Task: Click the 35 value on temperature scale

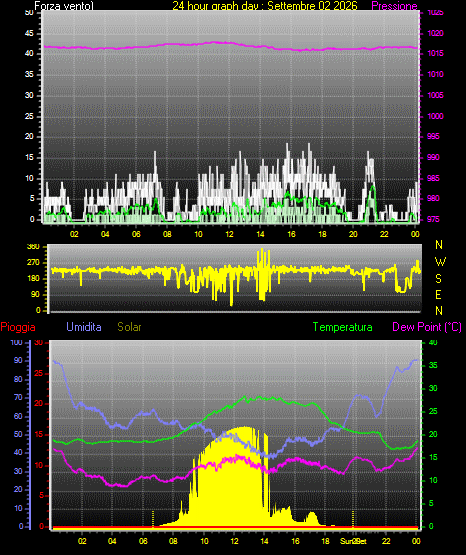Action: pyautogui.click(x=433, y=365)
